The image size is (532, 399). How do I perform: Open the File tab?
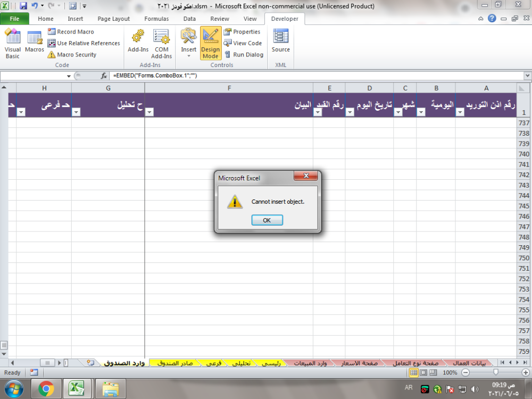[x=14, y=19]
